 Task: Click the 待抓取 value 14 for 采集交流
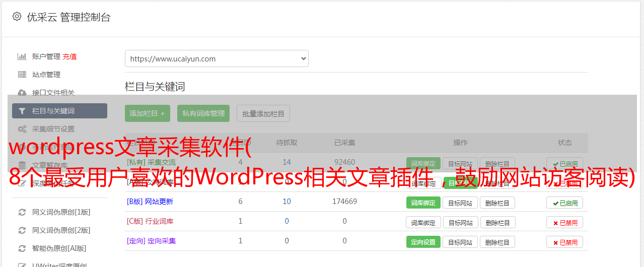click(287, 162)
